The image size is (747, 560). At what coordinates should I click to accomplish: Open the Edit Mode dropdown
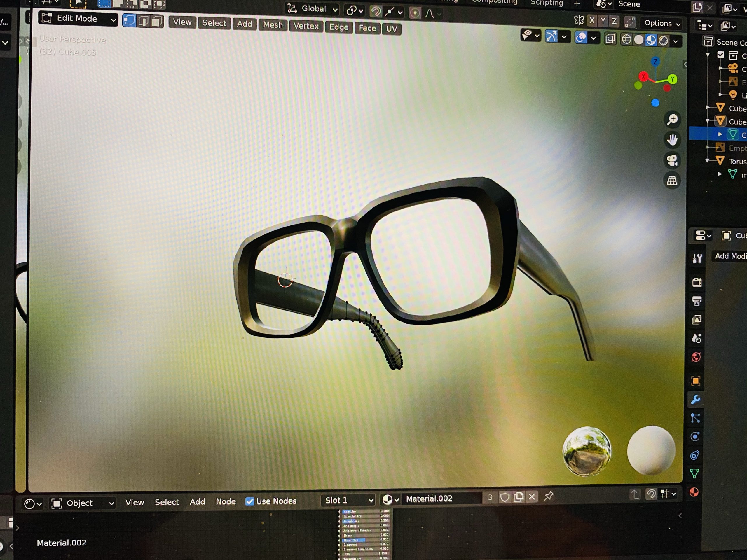(78, 19)
